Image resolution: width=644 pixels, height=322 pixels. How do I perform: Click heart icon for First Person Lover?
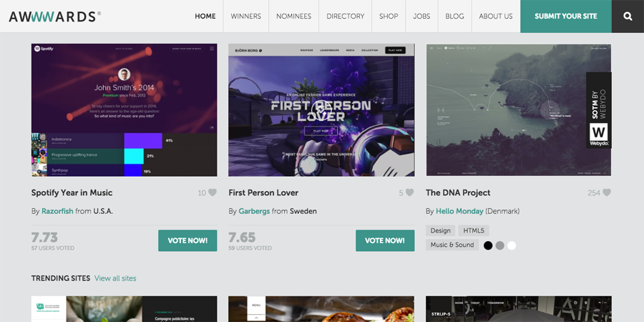[410, 192]
